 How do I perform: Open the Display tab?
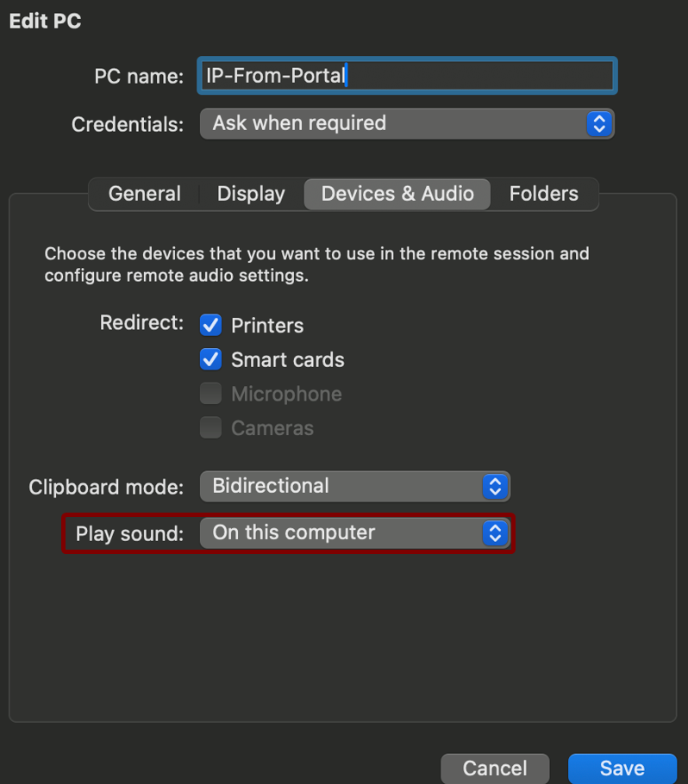[251, 194]
